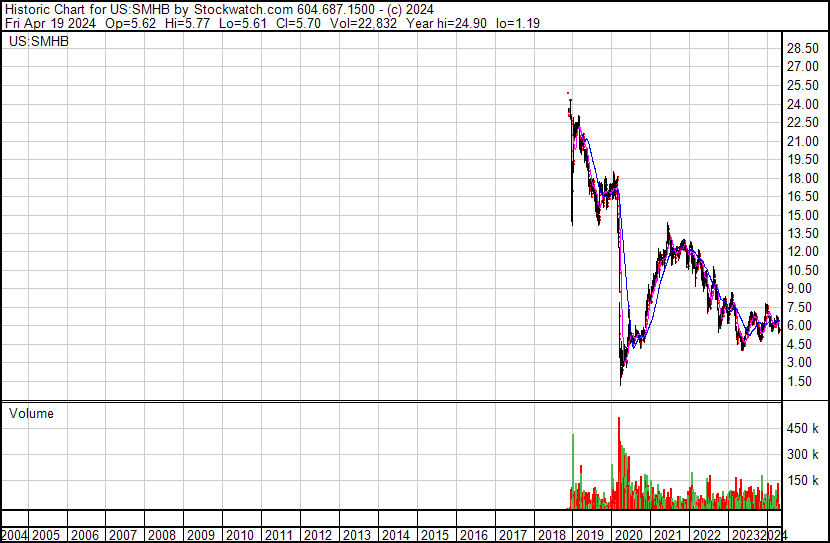Click the 2022 year label on the time axis
This screenshot has width=830, height=543.
coord(706,535)
